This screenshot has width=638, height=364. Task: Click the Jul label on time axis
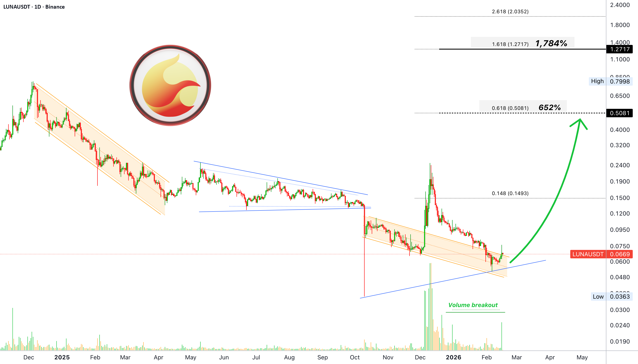256,357
